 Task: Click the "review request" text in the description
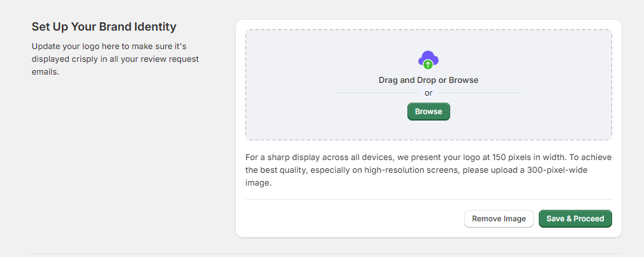[x=172, y=59]
